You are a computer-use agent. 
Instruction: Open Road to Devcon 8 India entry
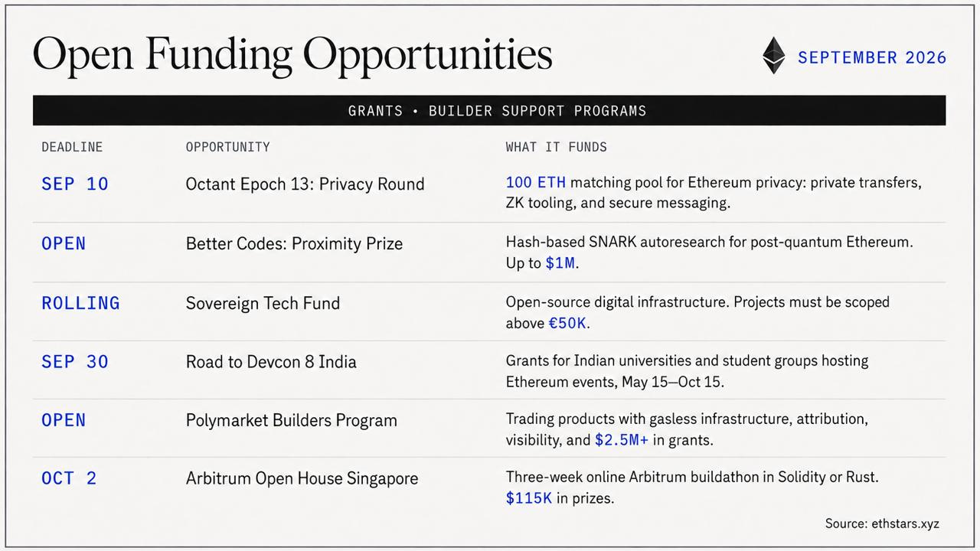click(271, 361)
